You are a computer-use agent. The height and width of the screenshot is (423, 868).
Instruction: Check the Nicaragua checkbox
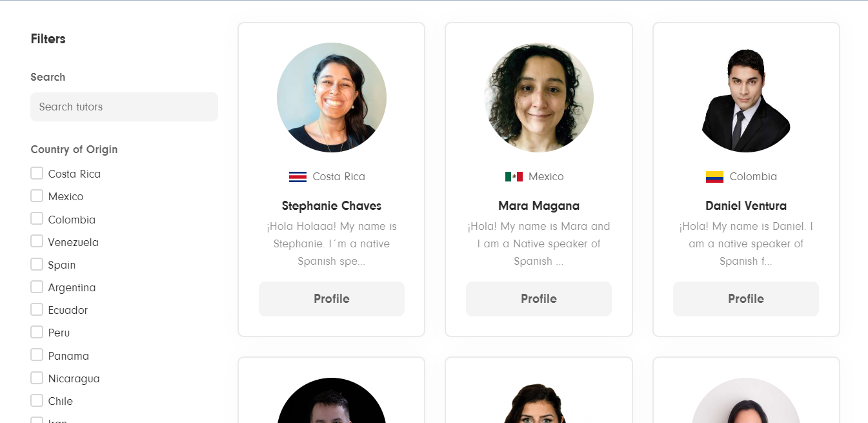tap(37, 378)
